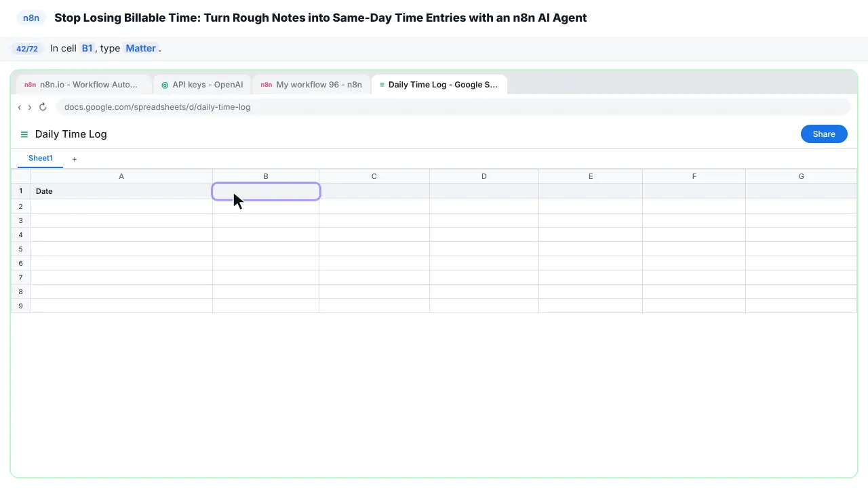The width and height of the screenshot is (868, 488).
Task: Switch to the My workflow 96 tab
Action: tap(311, 85)
